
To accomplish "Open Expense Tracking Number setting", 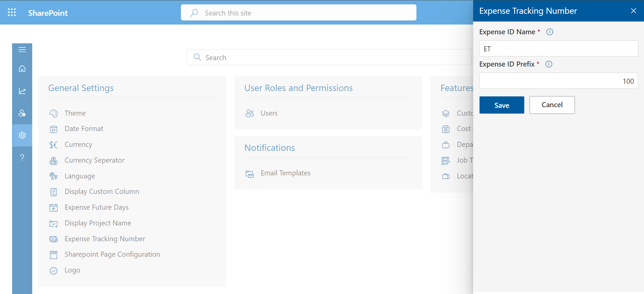I will pyautogui.click(x=105, y=239).
